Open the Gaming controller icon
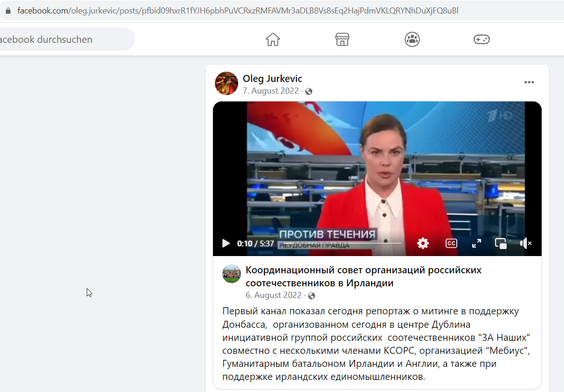Screen dimensions: 564x392 [481, 40]
